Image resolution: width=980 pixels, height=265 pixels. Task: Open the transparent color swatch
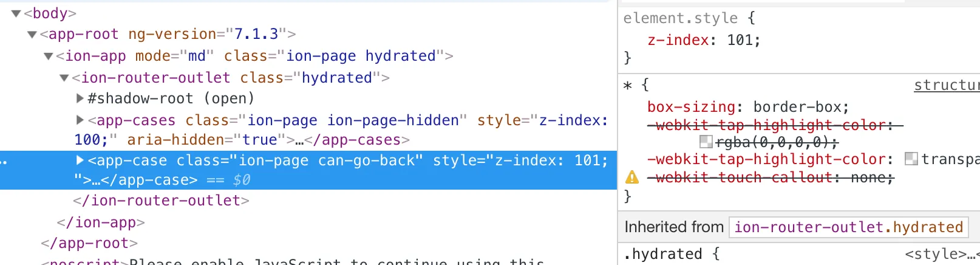[911, 159]
